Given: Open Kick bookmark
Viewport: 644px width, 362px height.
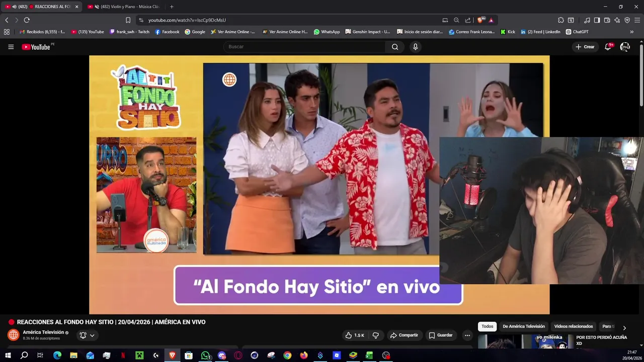Looking at the screenshot, I should pyautogui.click(x=508, y=32).
